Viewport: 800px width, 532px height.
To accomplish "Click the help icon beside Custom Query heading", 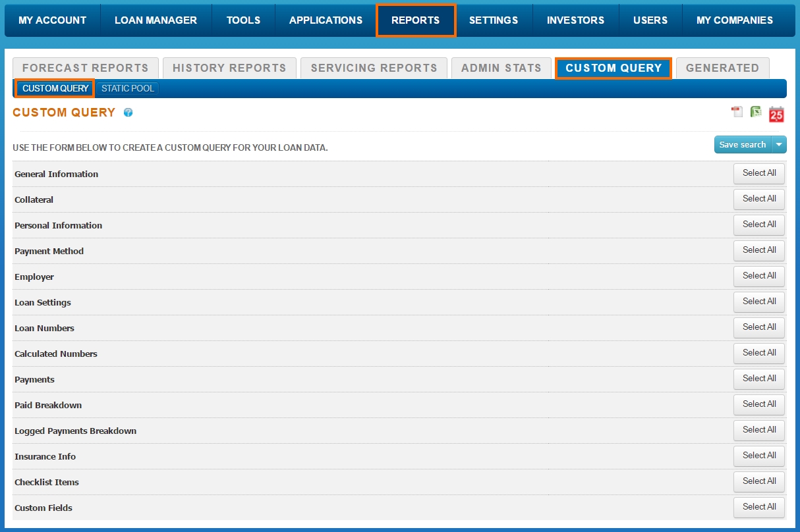I will coord(129,113).
